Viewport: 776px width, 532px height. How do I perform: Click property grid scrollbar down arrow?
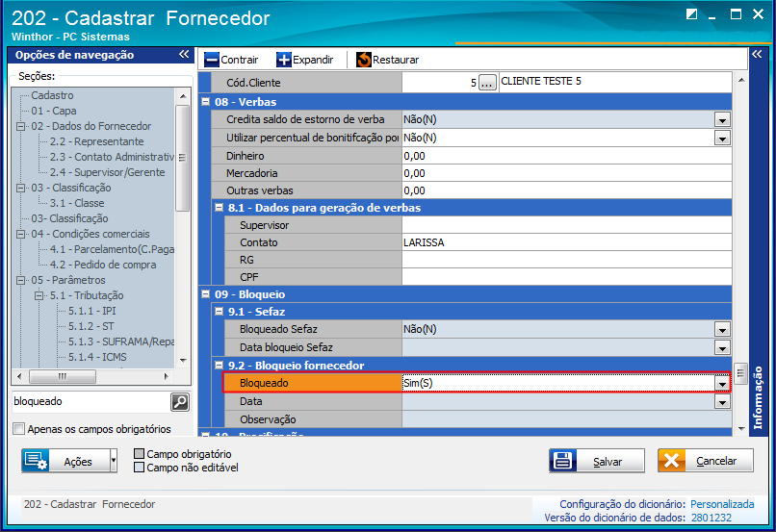pyautogui.click(x=741, y=429)
